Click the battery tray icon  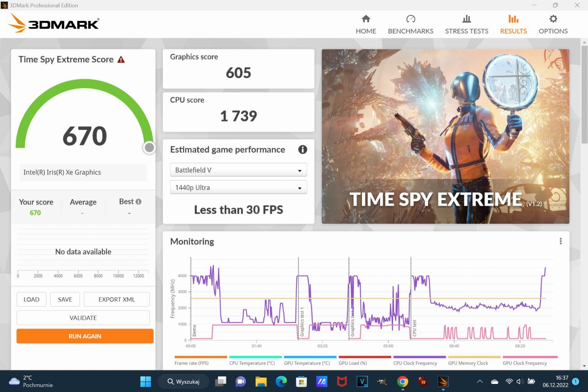click(531, 381)
